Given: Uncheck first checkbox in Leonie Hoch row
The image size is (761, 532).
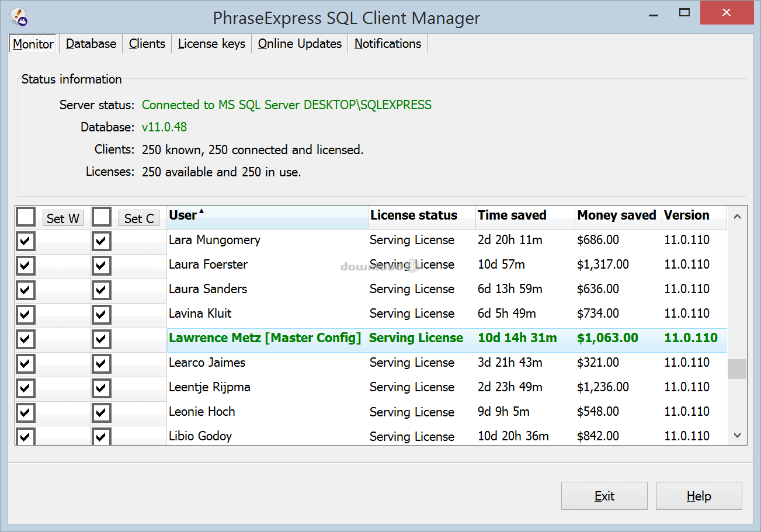Looking at the screenshot, I should pyautogui.click(x=26, y=413).
